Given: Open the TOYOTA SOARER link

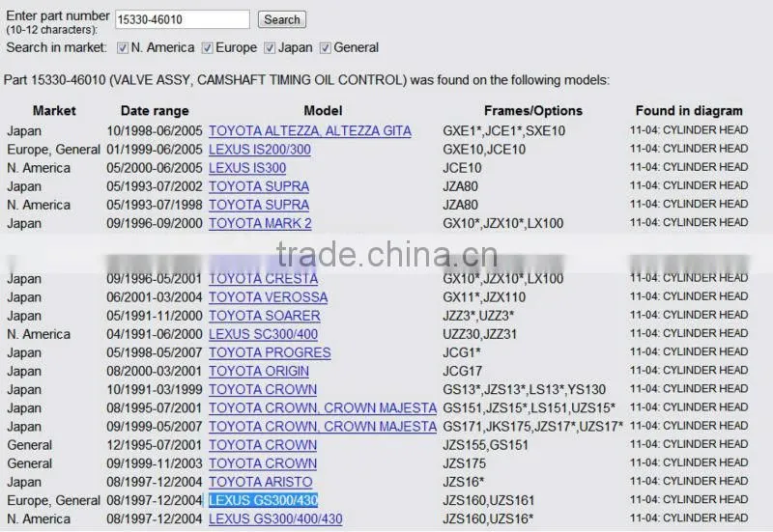Looking at the screenshot, I should point(264,316).
